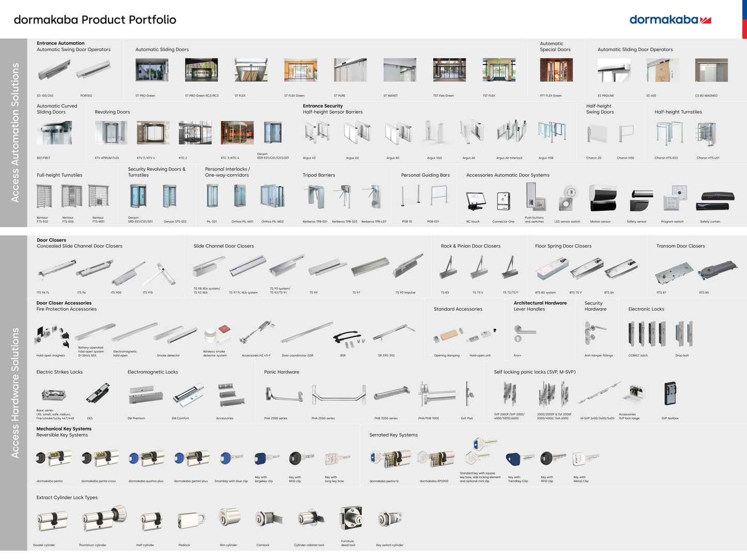Click the Program switch product image

tap(675, 198)
